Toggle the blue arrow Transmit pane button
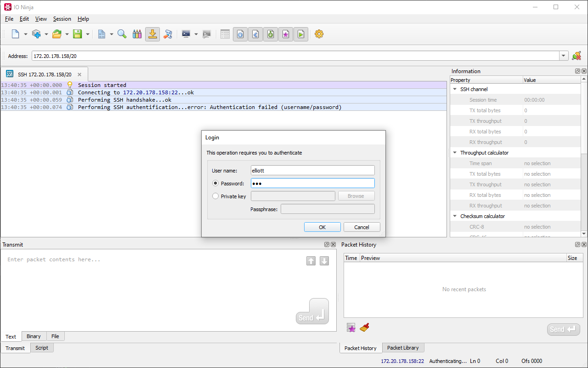This screenshot has height=368, width=588. [255, 34]
